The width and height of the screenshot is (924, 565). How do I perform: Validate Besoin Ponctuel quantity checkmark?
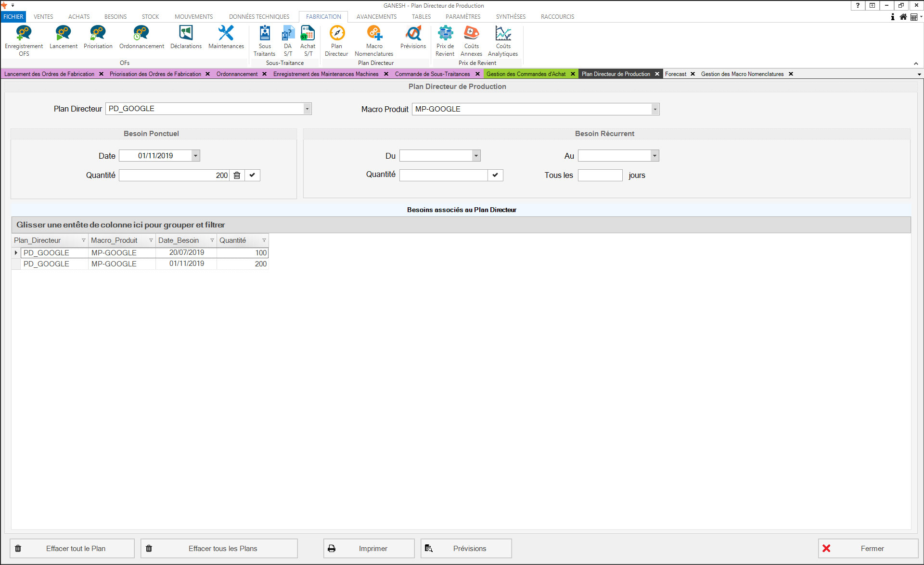pyautogui.click(x=252, y=176)
